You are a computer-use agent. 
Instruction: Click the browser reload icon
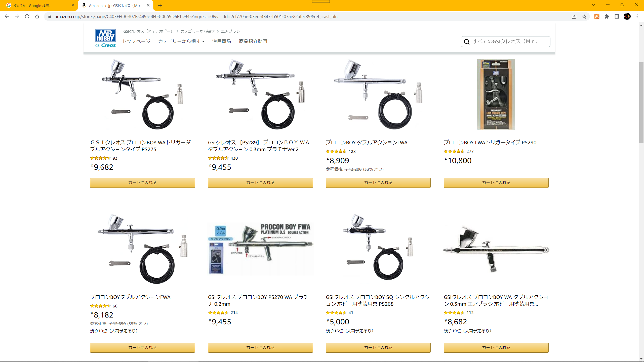point(27,17)
